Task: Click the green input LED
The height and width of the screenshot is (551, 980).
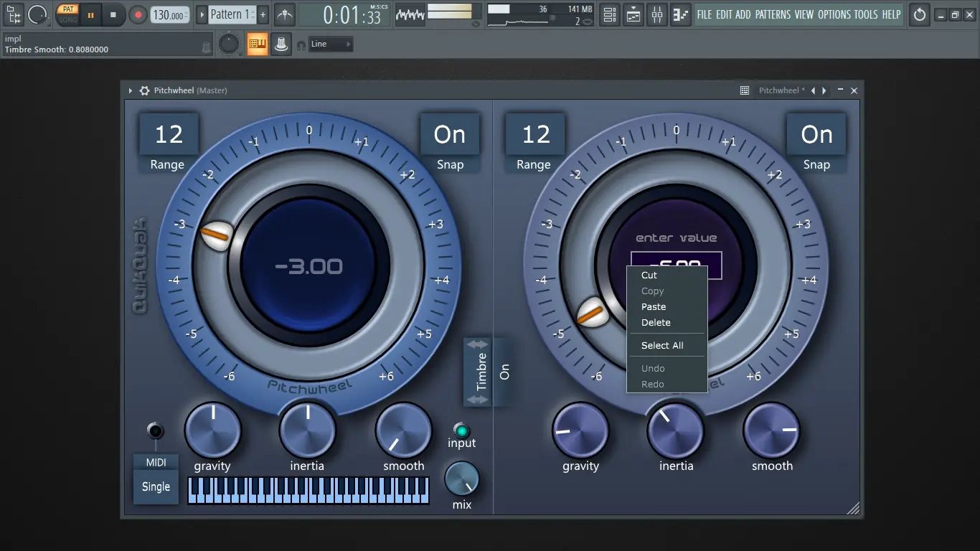Action: tap(462, 430)
